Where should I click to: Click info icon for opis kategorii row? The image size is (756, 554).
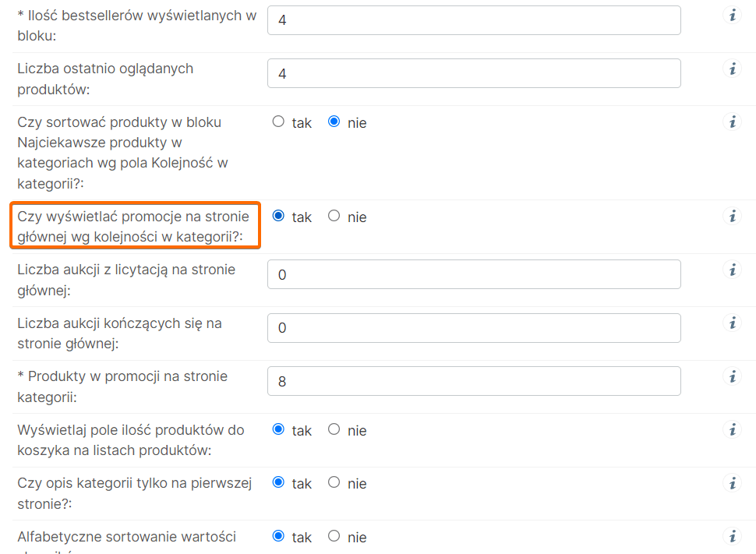[x=732, y=483]
